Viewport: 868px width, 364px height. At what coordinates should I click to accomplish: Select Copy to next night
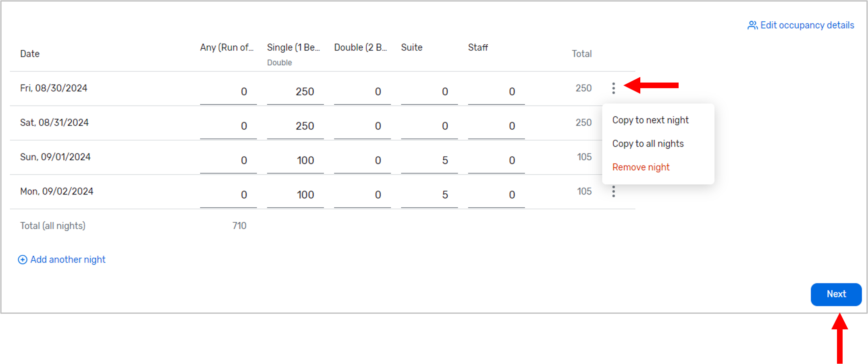(650, 120)
